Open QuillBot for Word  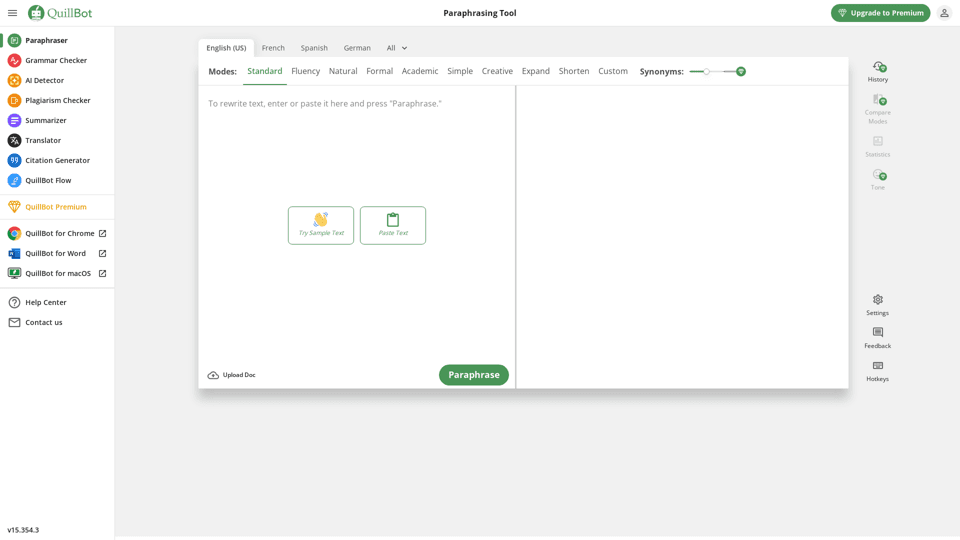click(57, 253)
